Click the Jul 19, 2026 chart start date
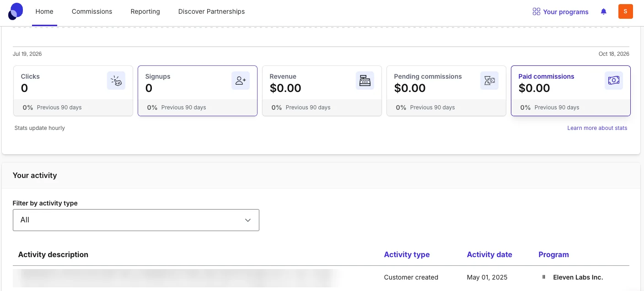This screenshot has height=291, width=644. [x=27, y=54]
